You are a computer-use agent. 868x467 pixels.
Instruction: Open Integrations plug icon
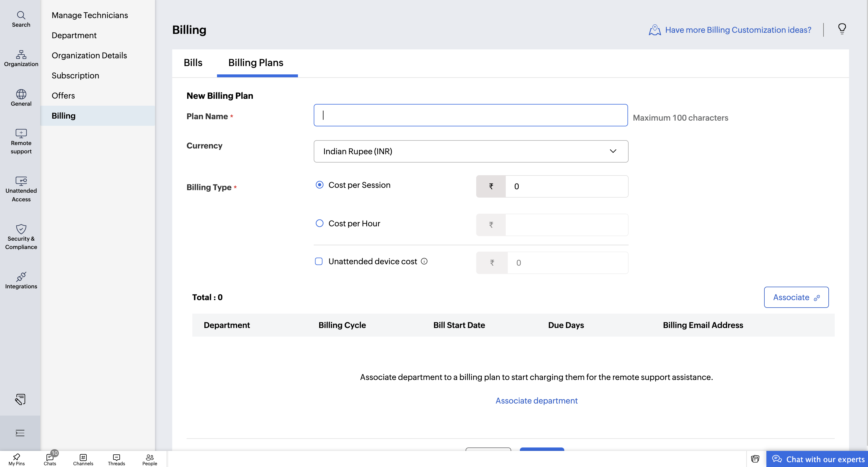click(x=21, y=280)
